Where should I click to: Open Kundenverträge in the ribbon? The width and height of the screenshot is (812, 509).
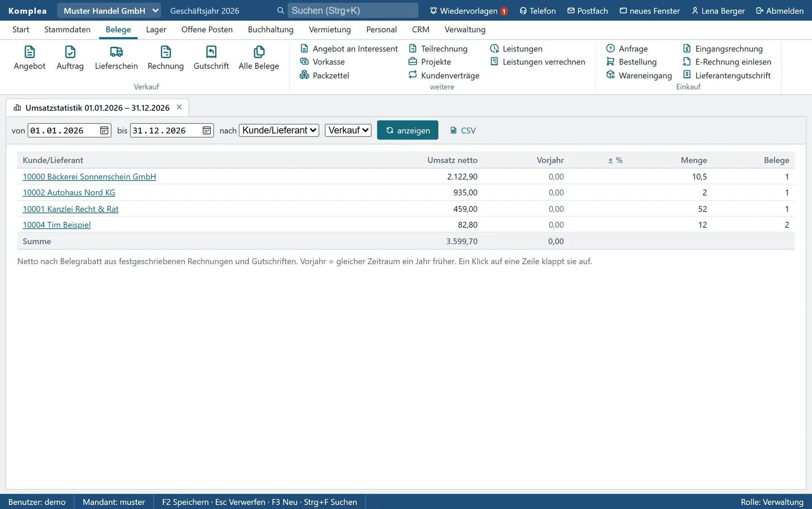444,75
